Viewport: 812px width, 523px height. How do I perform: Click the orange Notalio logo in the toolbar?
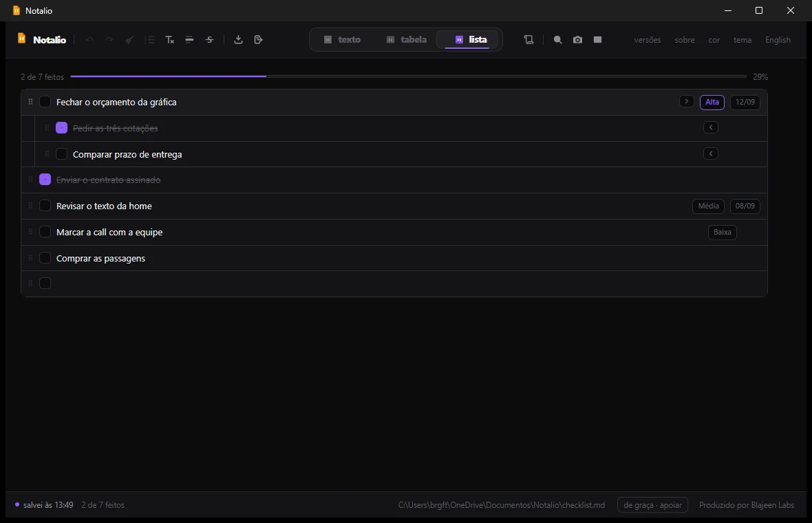click(22, 39)
